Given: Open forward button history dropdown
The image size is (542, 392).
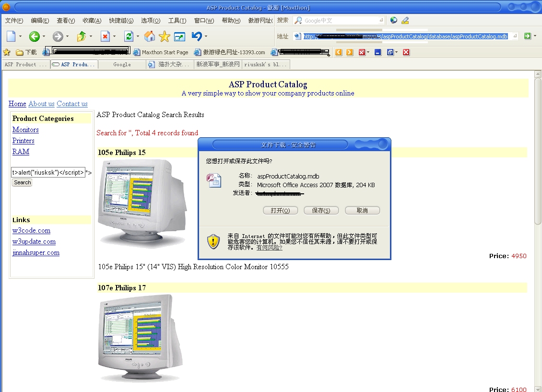Looking at the screenshot, I should coord(68,36).
